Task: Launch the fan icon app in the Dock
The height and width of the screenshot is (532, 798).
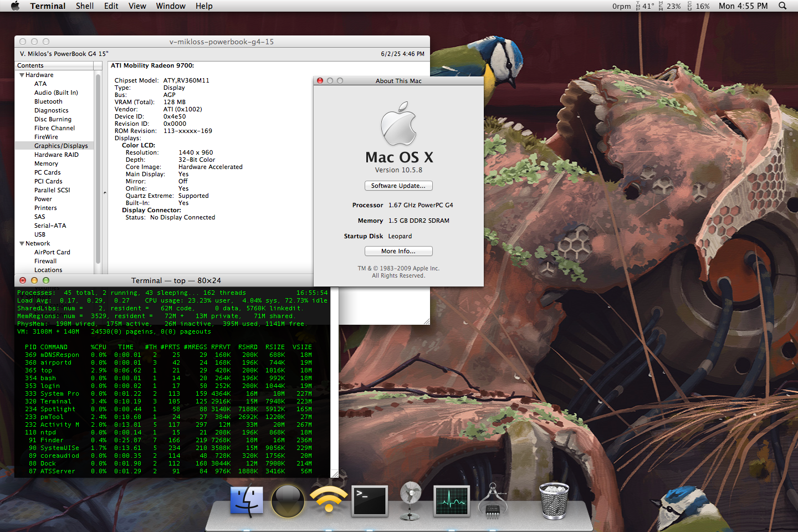Action: click(411, 500)
